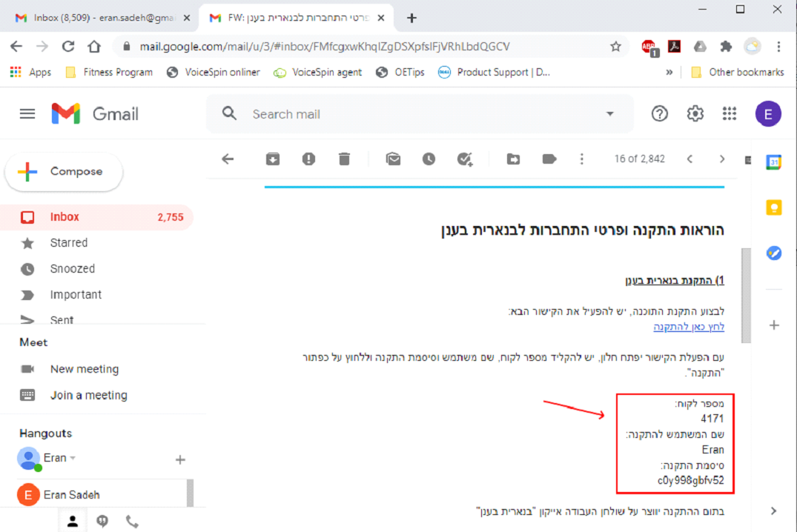Image resolution: width=797 pixels, height=532 pixels.
Task: Mark the email as unread
Action: click(393, 159)
